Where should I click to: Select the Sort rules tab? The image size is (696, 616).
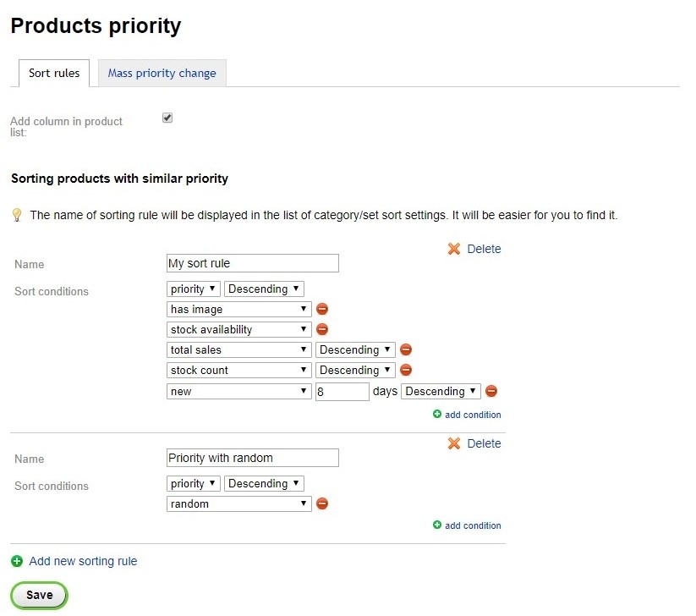point(54,74)
